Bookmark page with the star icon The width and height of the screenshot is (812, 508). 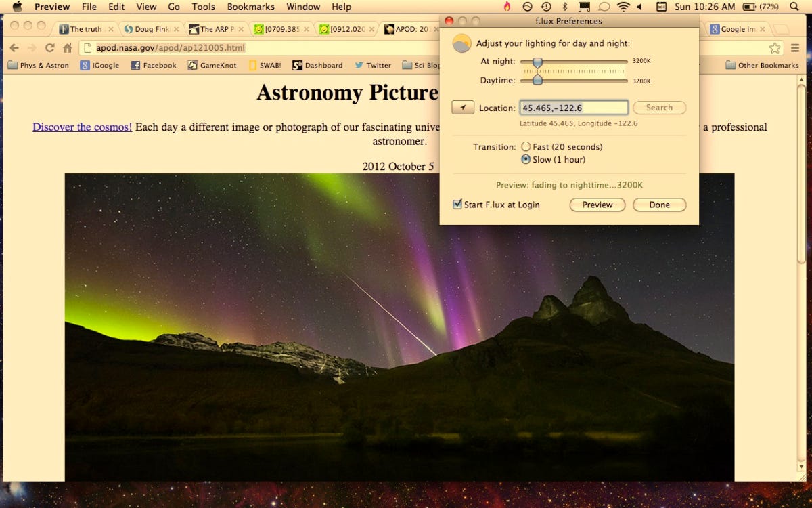[x=775, y=48]
